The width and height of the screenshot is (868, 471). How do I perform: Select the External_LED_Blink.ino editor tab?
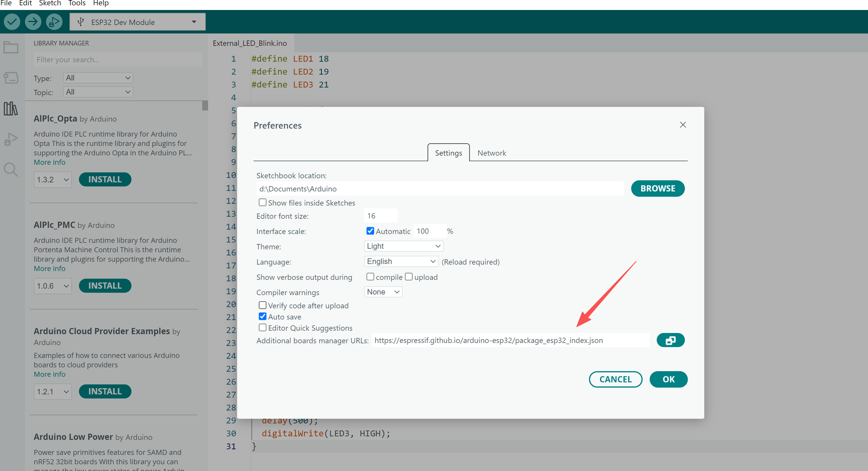[x=250, y=43]
